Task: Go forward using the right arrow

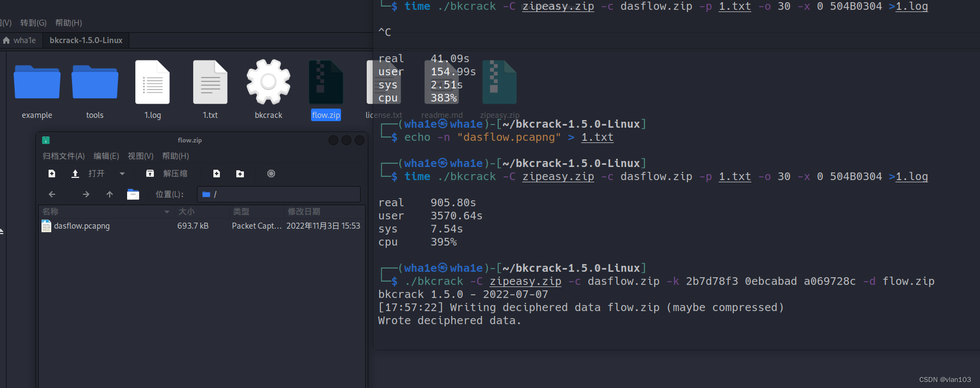Action: (86, 194)
